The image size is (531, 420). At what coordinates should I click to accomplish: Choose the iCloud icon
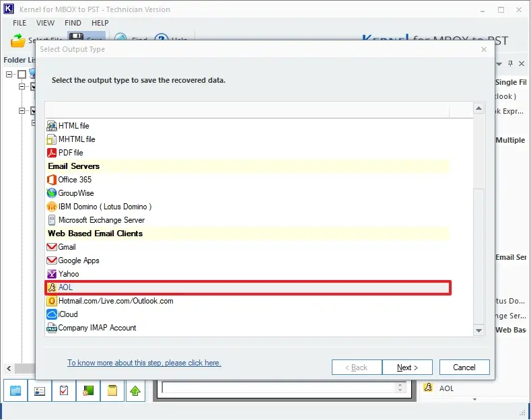point(51,314)
